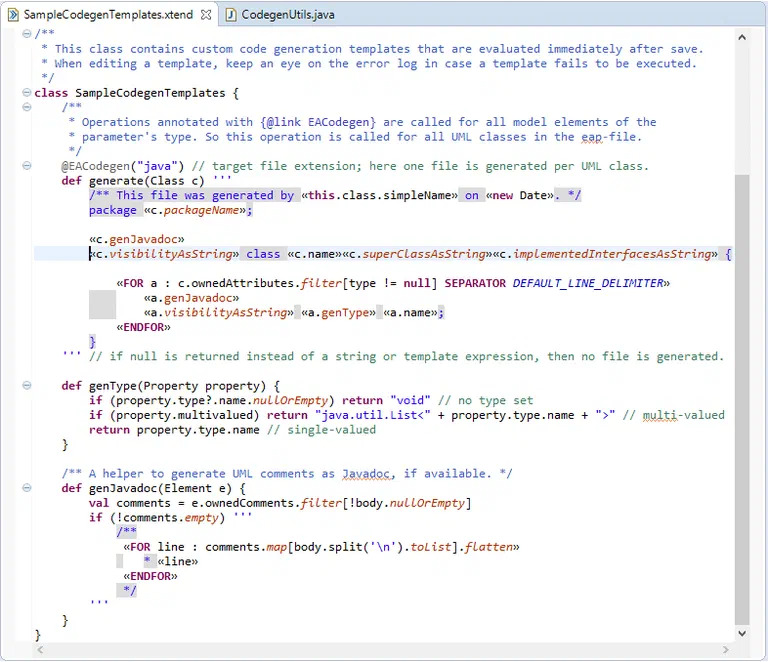Place cursor on "@EACodegen" annotation

[x=95, y=166]
